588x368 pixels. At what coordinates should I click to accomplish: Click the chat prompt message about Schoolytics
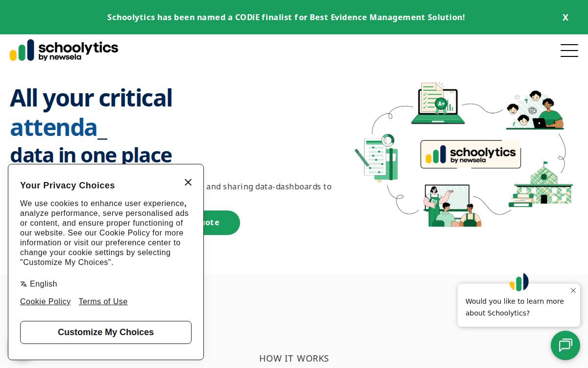[x=514, y=307]
